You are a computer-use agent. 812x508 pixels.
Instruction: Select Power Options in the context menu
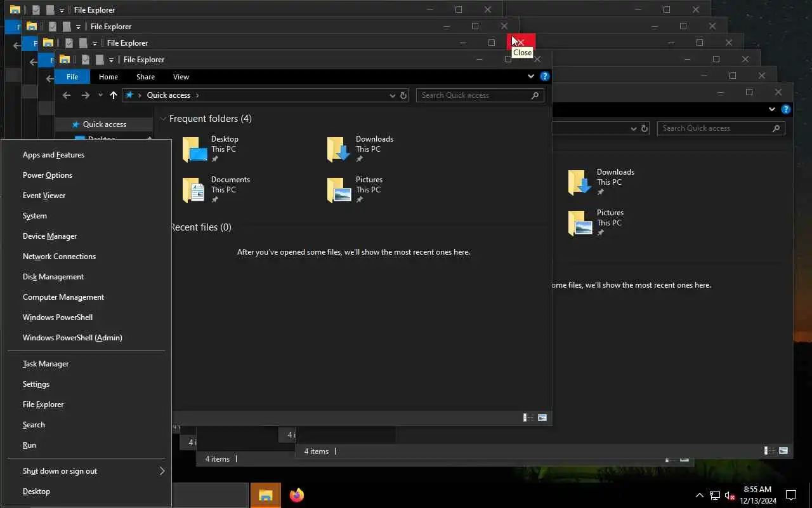click(x=86, y=175)
